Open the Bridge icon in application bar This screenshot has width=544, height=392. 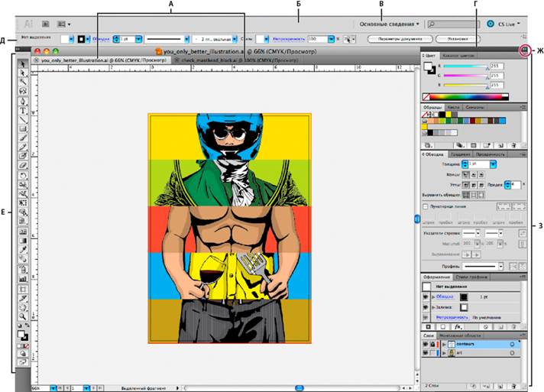point(45,24)
